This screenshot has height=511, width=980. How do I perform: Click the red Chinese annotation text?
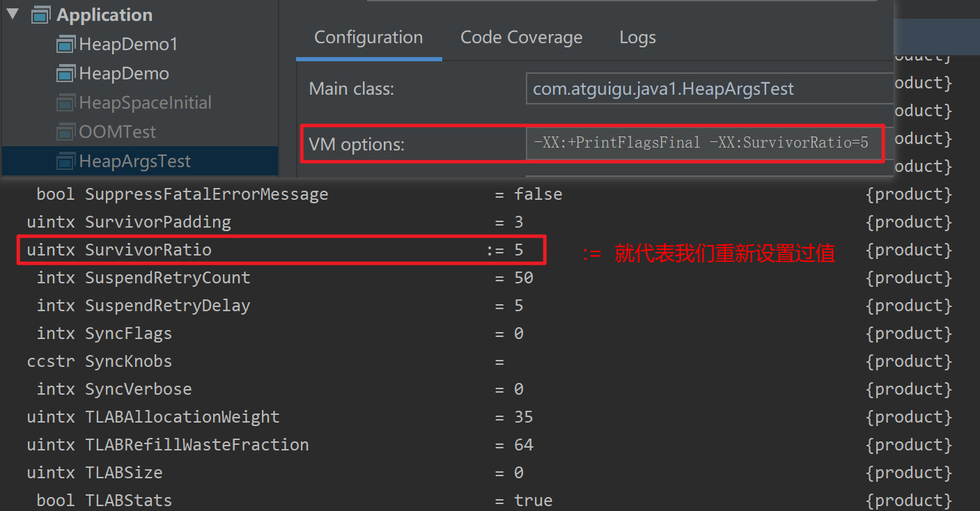pyautogui.click(x=724, y=253)
